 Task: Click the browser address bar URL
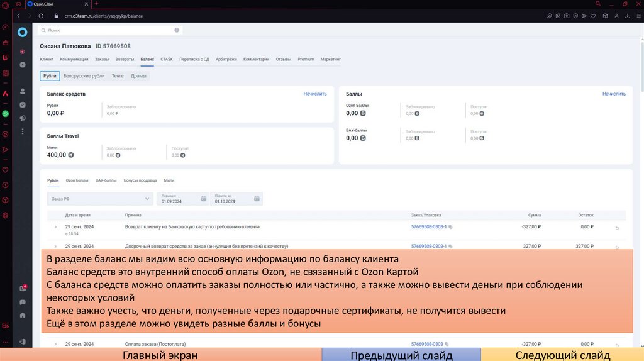[x=104, y=16]
